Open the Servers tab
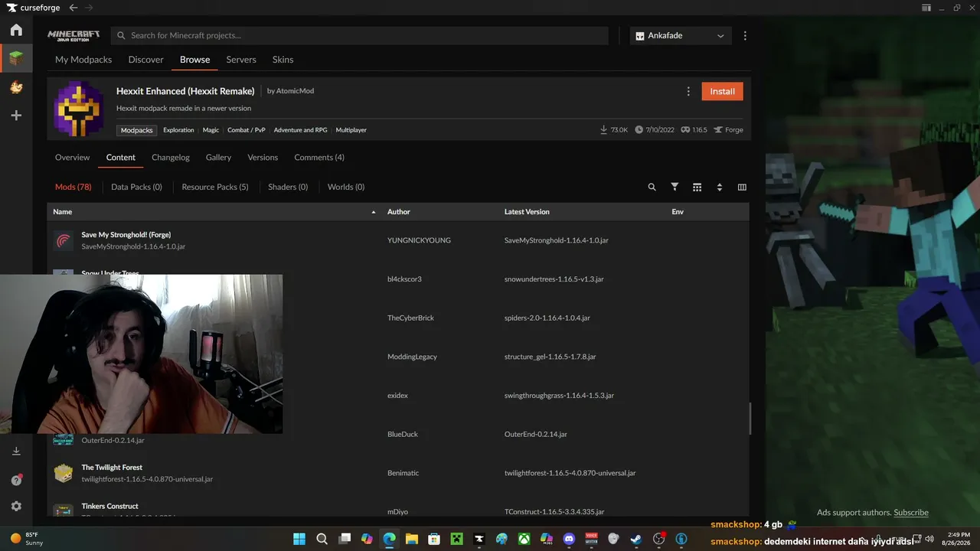Screen dimensions: 980x551 tap(241, 60)
